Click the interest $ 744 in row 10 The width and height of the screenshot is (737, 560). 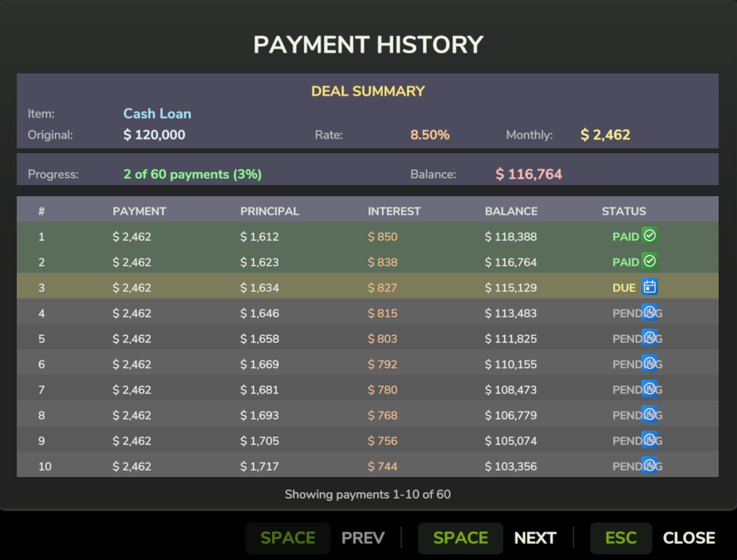point(383,467)
